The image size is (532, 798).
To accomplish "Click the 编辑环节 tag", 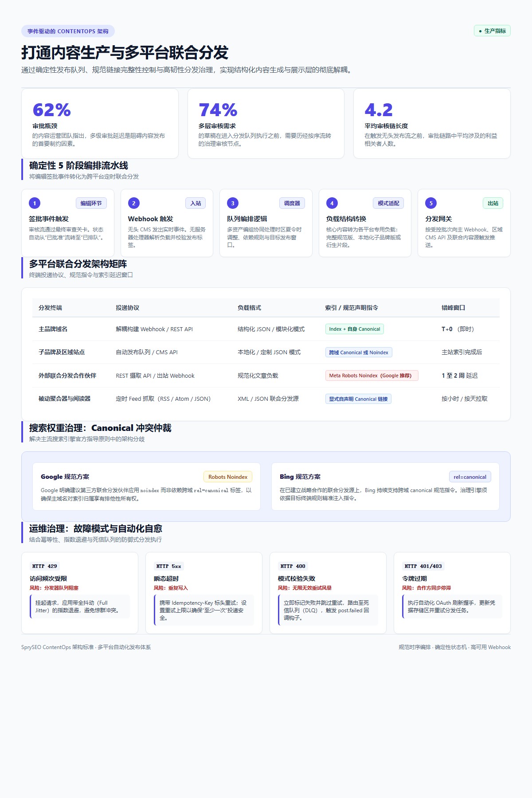I will point(91,203).
